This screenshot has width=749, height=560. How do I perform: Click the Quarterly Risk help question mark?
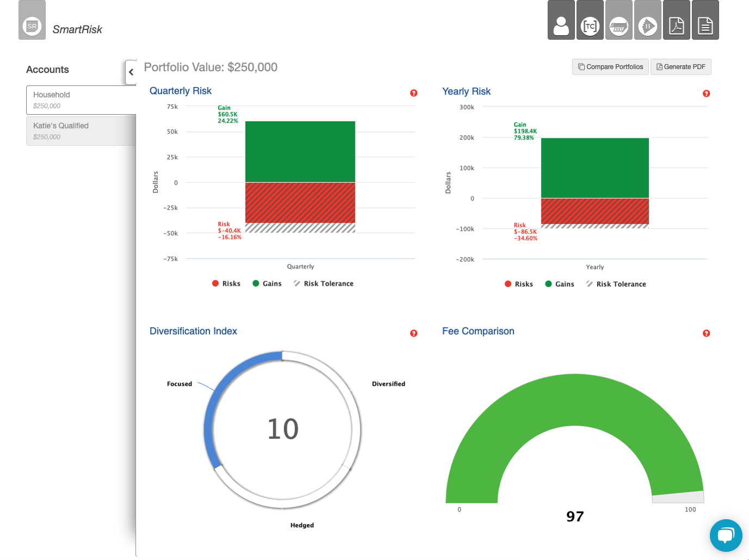pos(414,93)
